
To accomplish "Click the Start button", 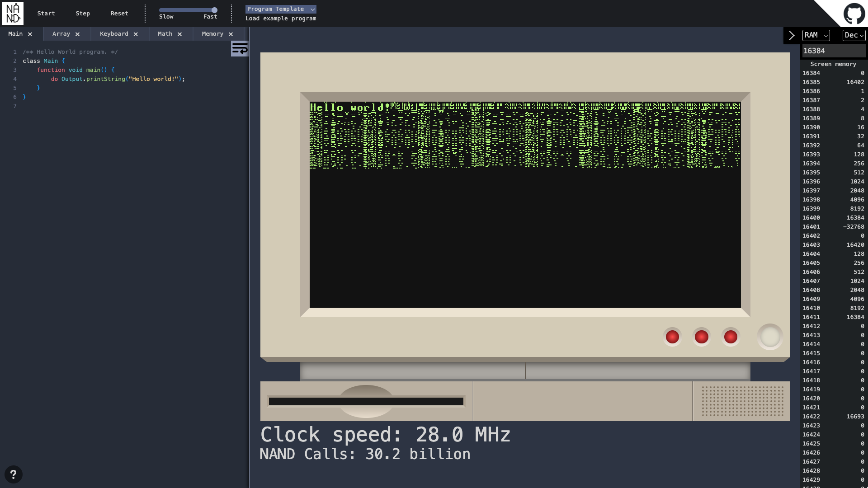I will pyautogui.click(x=46, y=14).
